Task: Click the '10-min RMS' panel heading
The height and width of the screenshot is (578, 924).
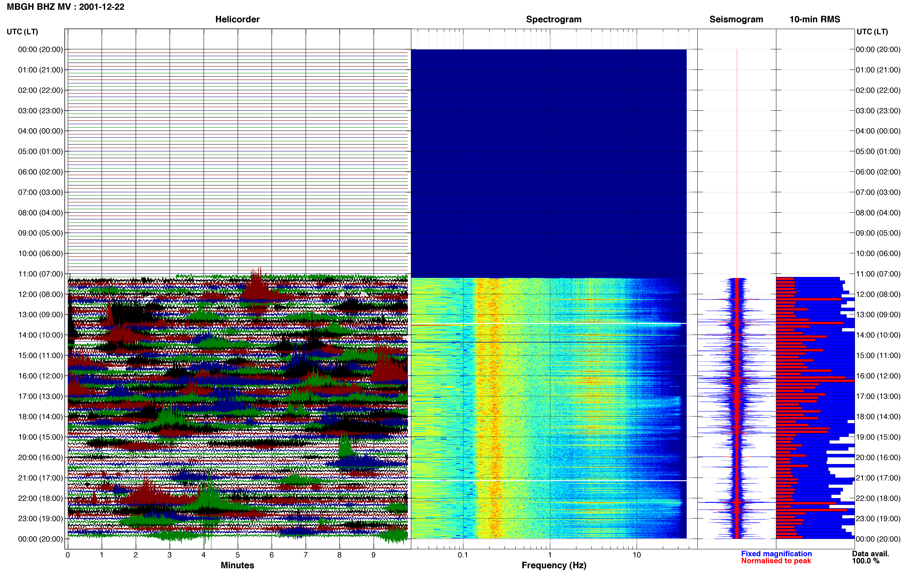Action: point(815,20)
